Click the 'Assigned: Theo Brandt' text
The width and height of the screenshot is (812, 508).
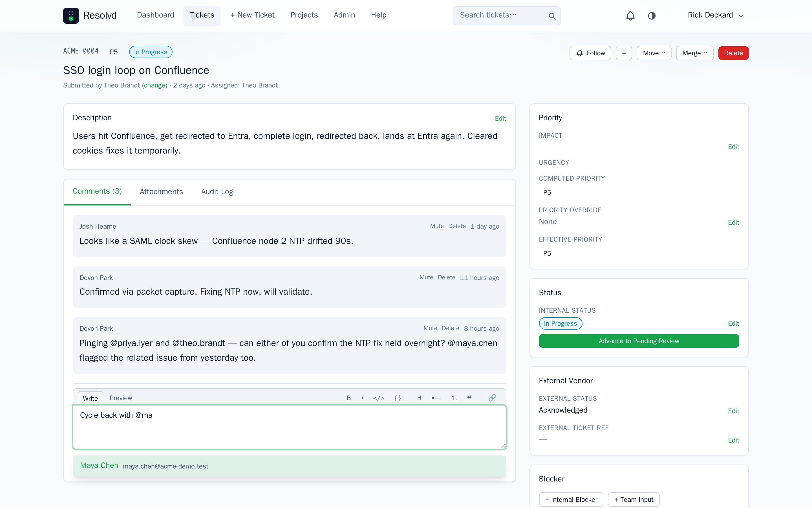[244, 85]
